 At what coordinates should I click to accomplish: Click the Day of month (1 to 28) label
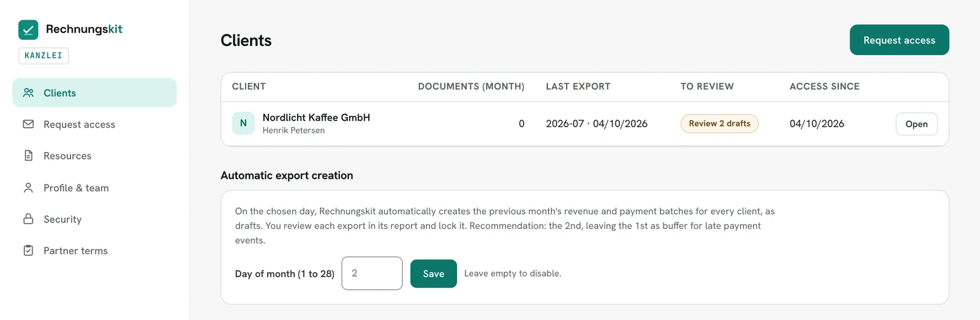[x=285, y=273]
